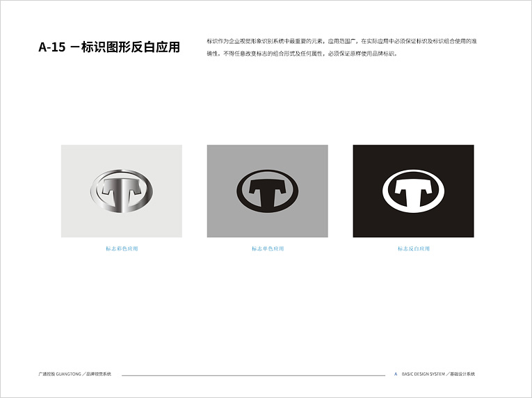Click the second description line starting 确性

point(302,54)
